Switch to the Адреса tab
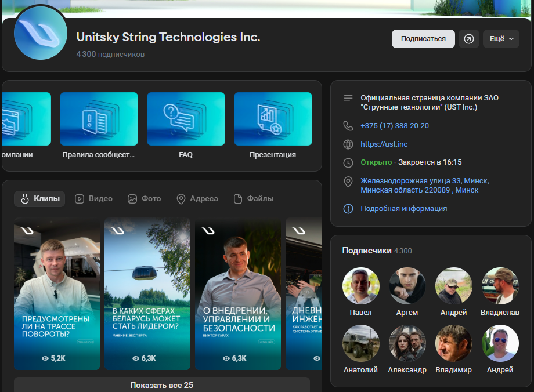This screenshot has width=534, height=392. tap(197, 199)
